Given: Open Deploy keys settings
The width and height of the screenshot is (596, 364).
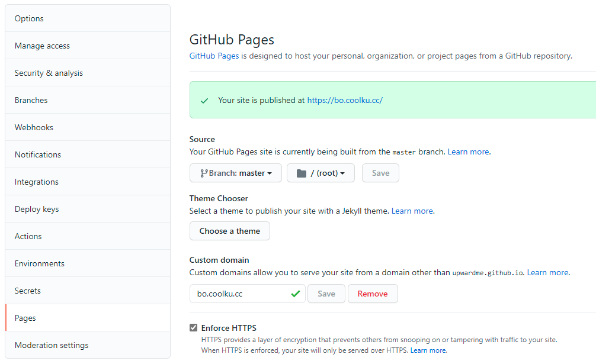Looking at the screenshot, I should click(88, 209).
